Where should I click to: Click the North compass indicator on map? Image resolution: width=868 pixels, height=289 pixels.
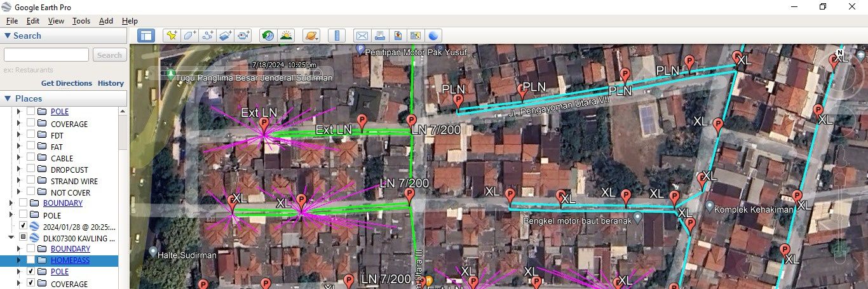click(x=841, y=52)
